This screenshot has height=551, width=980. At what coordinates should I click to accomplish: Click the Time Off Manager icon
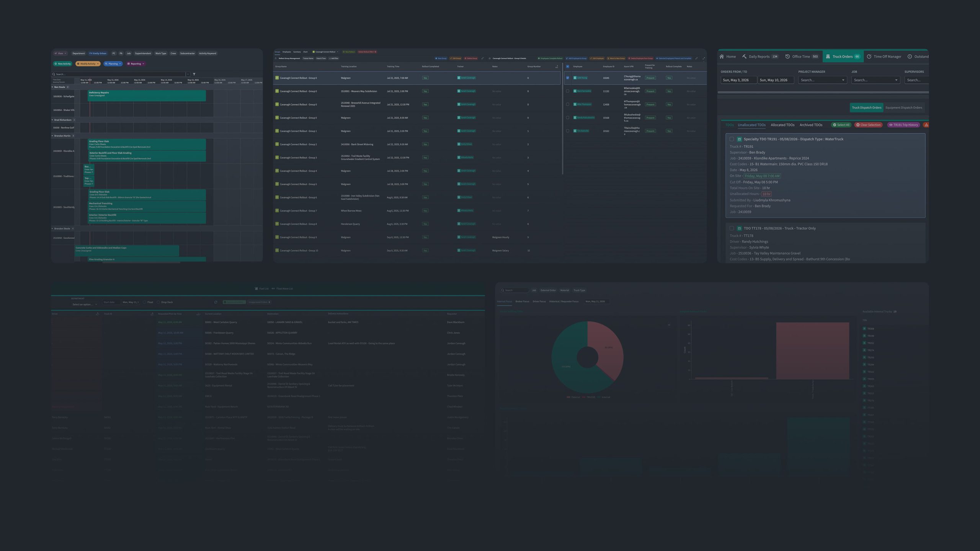point(869,57)
